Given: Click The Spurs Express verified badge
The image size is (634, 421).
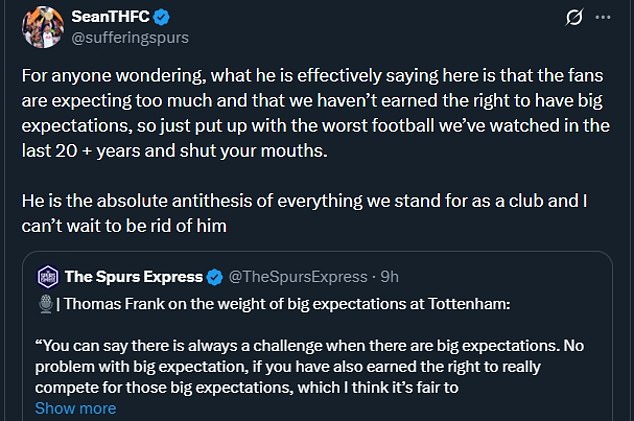Looking at the screenshot, I should coord(214,276).
